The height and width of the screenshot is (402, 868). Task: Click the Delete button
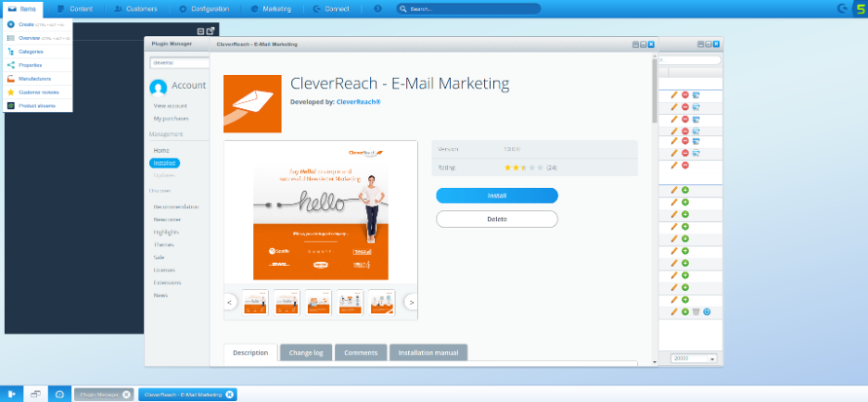pyautogui.click(x=497, y=219)
